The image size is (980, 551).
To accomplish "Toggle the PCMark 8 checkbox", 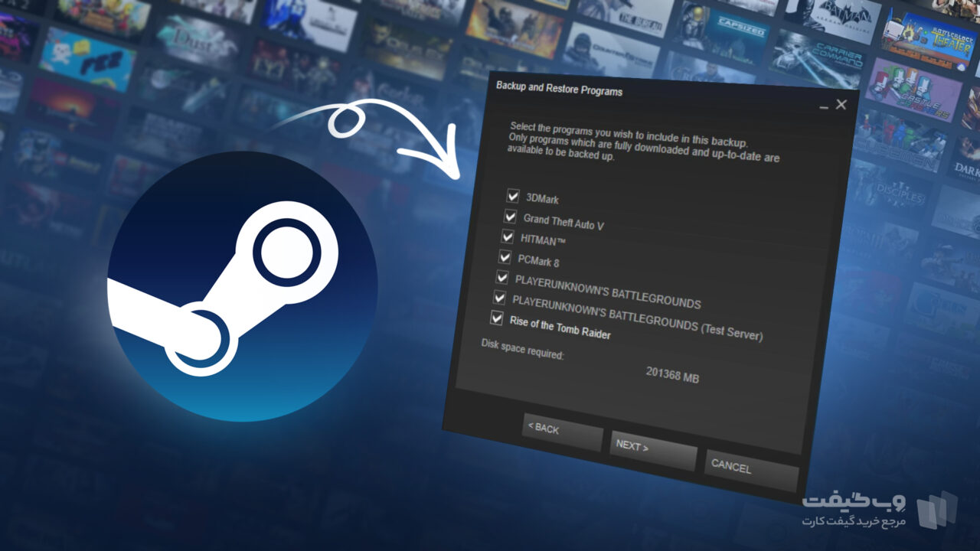I will point(505,257).
